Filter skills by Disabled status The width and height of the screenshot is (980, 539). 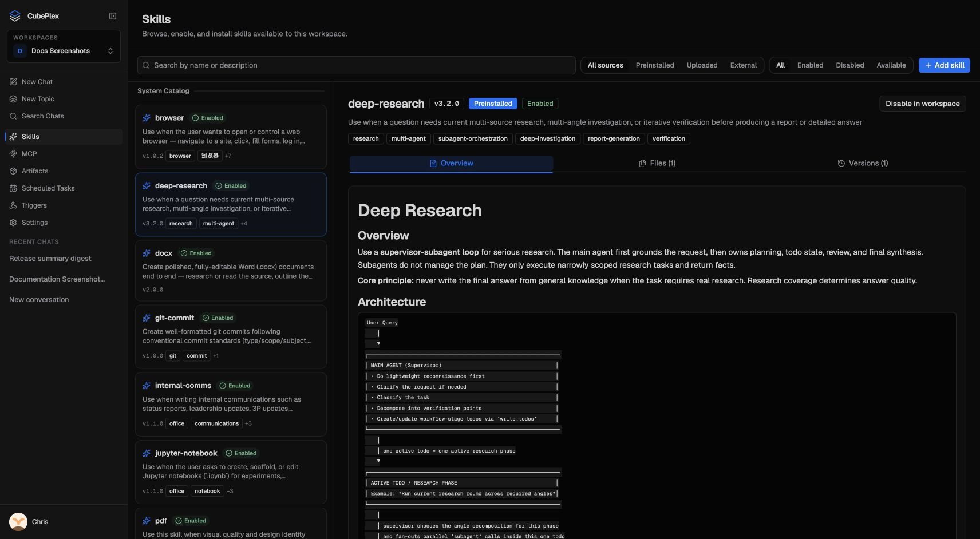pyautogui.click(x=849, y=65)
